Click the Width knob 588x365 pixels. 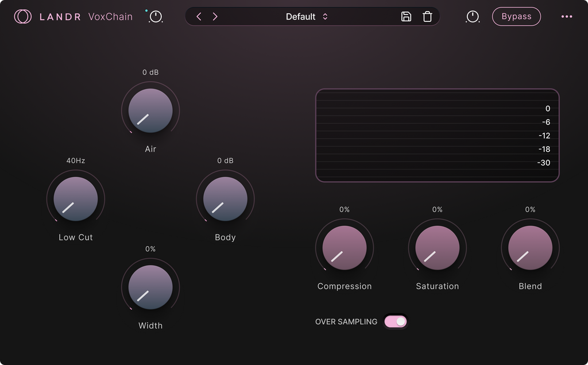click(x=150, y=287)
